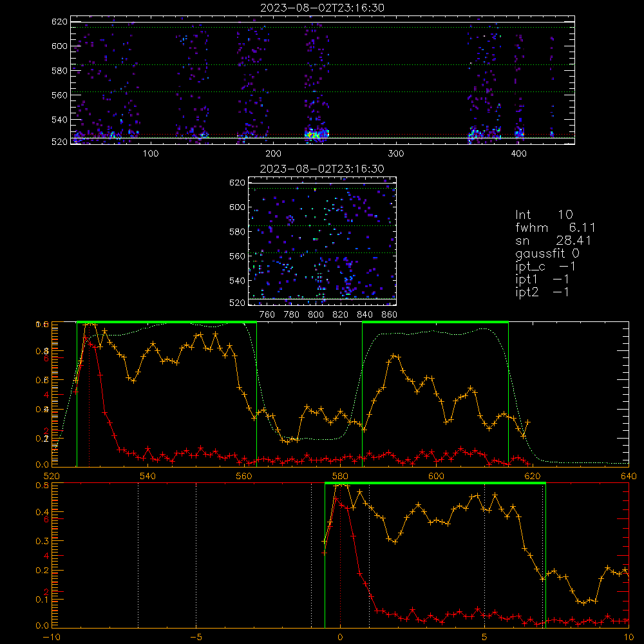Click the 'gaussfit 0' parameter line
This screenshot has width=644, height=644.
[x=547, y=253]
